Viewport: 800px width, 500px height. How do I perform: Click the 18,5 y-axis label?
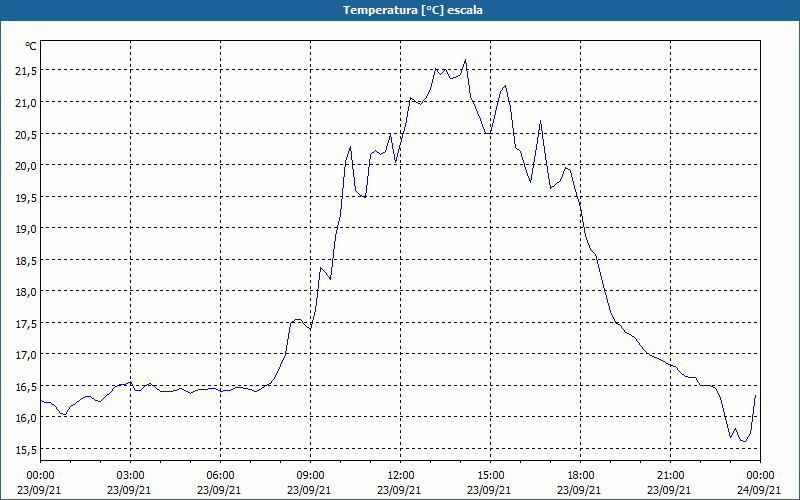click(x=26, y=261)
